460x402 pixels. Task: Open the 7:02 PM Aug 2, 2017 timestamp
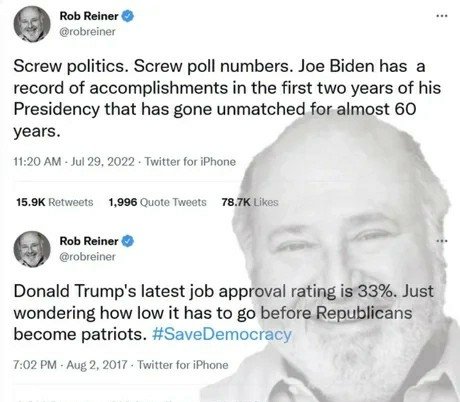coord(70,365)
